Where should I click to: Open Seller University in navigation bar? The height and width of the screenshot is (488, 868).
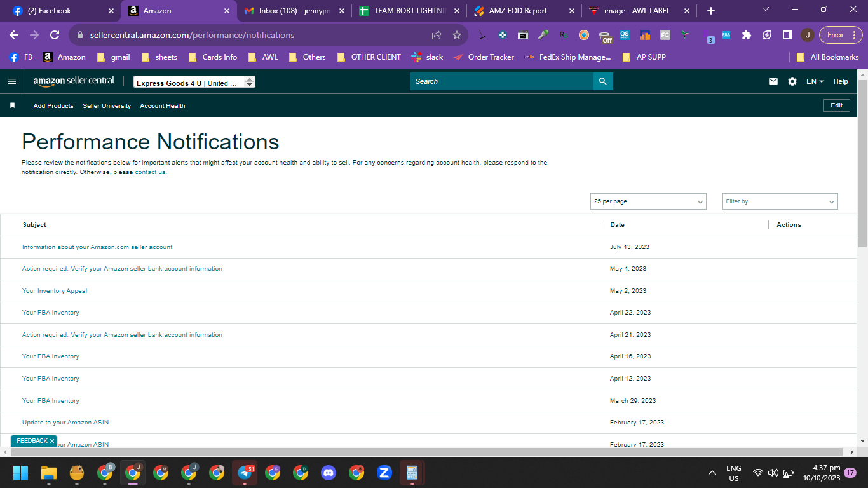[107, 106]
